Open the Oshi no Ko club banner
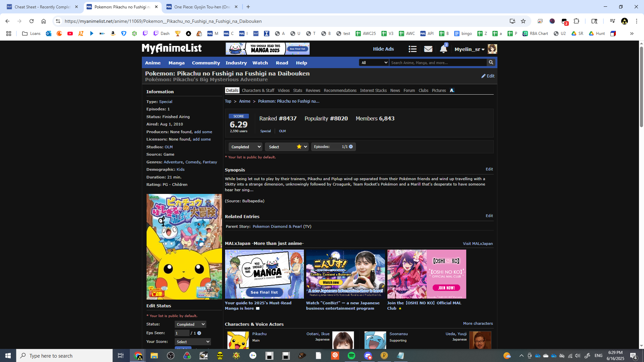Image resolution: width=644 pixels, height=362 pixels. [x=427, y=274]
